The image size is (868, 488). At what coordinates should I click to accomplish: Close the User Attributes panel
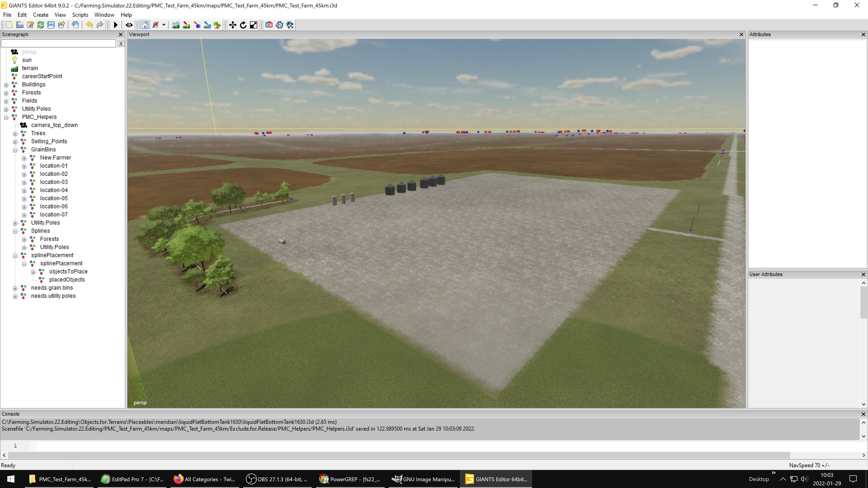coord(863,274)
